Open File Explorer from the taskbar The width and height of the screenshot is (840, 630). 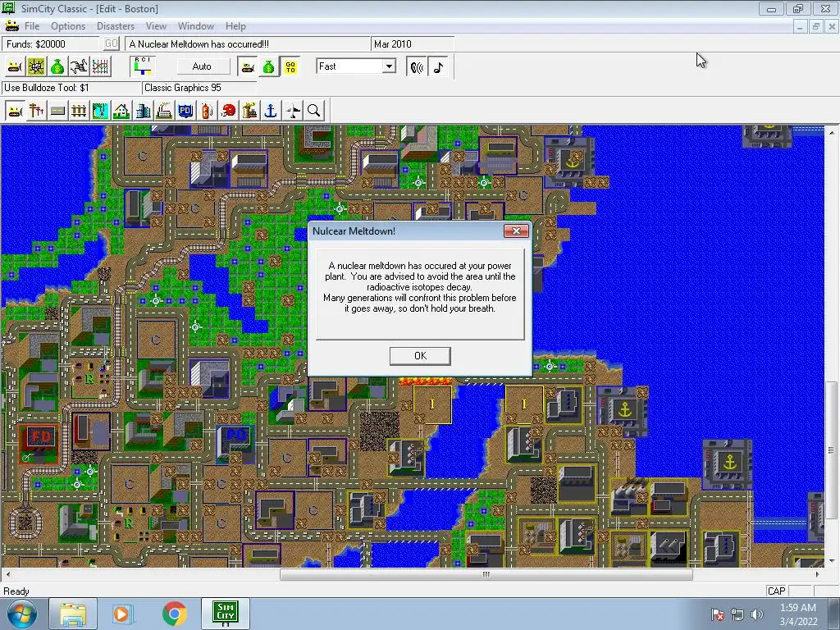click(x=73, y=614)
